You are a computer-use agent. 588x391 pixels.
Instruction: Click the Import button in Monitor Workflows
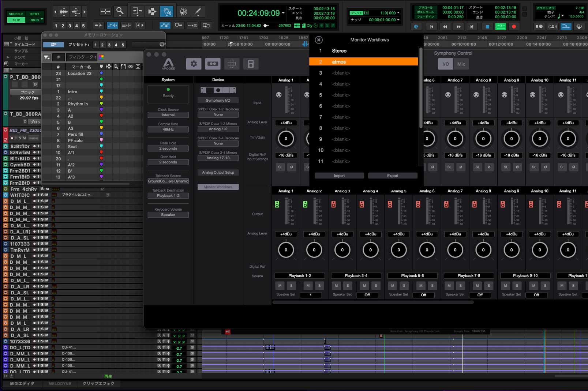point(339,176)
